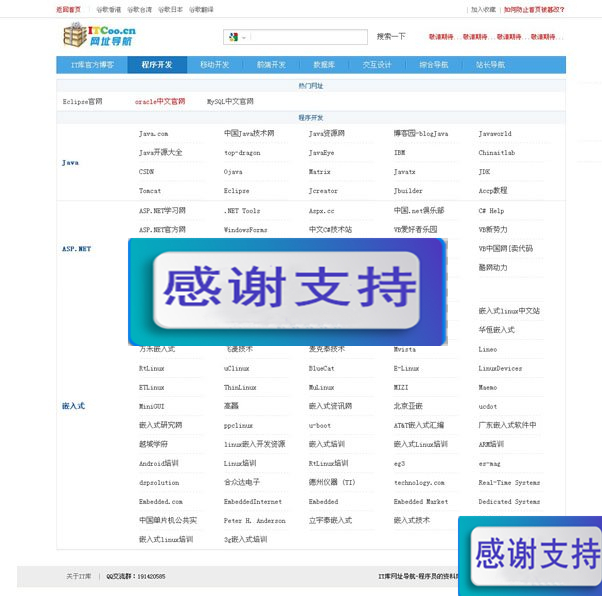Open the IBM link

point(400,152)
